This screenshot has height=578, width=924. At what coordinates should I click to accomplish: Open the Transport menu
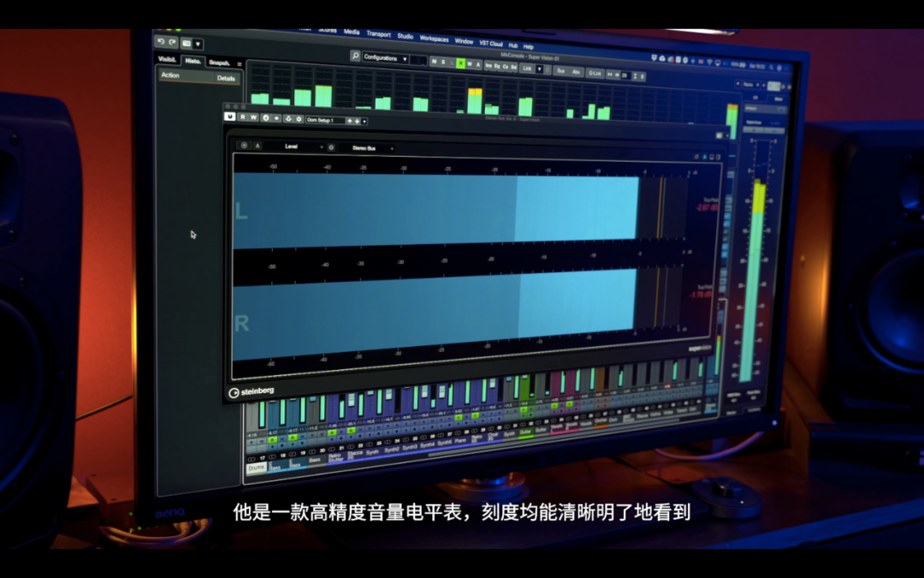point(378,34)
